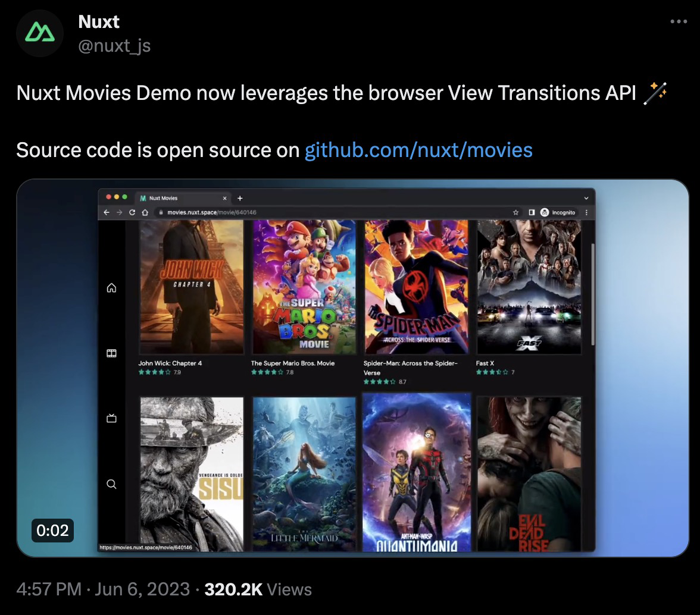Image resolution: width=700 pixels, height=615 pixels.
Task: Select the Nuxt Movies browser tab
Action: 183,198
